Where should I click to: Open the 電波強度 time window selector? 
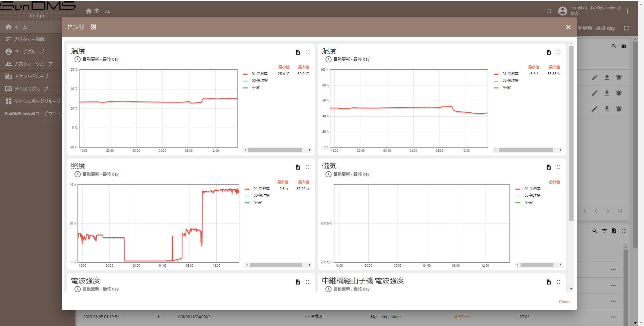pos(97,289)
